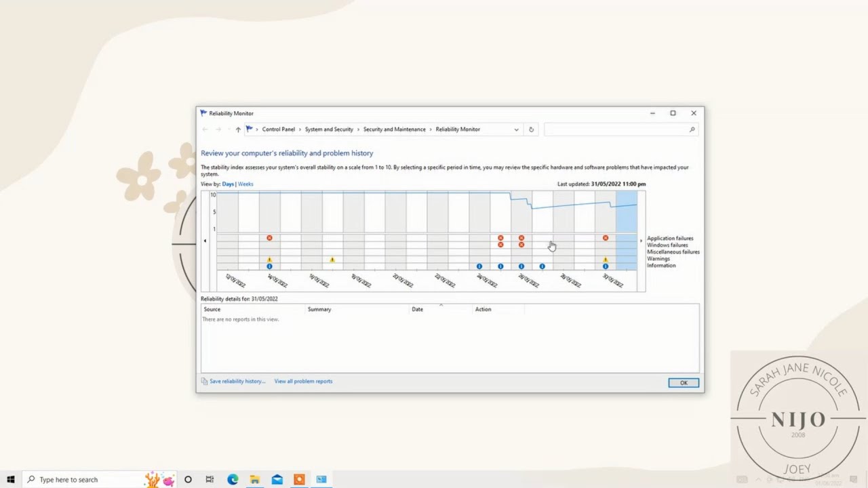Switch chart view to Days
Image resolution: width=868 pixels, height=488 pixels.
pyautogui.click(x=228, y=184)
